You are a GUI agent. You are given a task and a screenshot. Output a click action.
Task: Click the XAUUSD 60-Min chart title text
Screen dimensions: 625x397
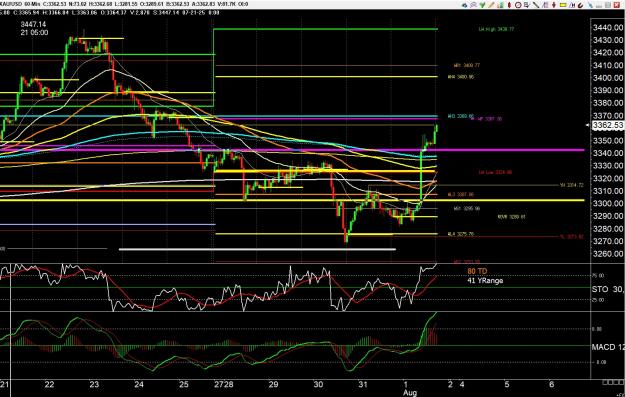coord(20,4)
